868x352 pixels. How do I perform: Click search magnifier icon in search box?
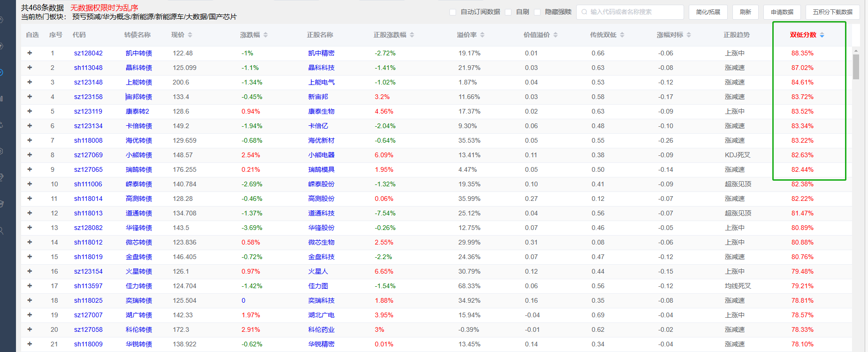point(584,12)
